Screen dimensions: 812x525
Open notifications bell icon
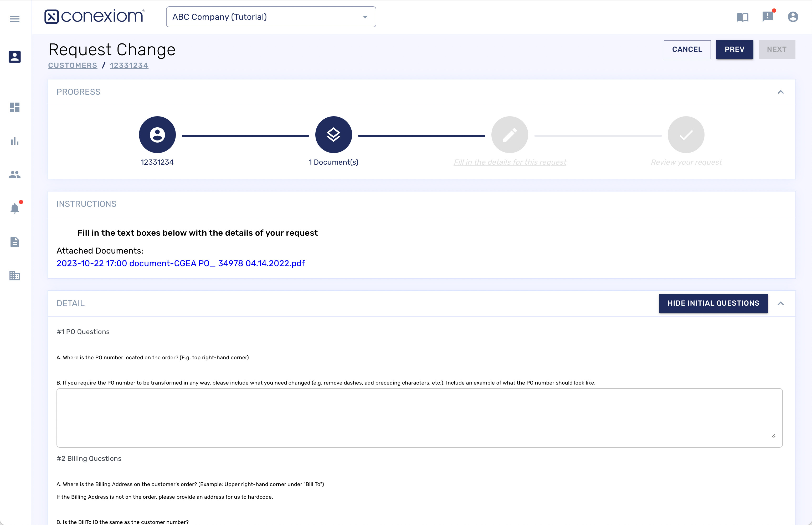(x=15, y=208)
